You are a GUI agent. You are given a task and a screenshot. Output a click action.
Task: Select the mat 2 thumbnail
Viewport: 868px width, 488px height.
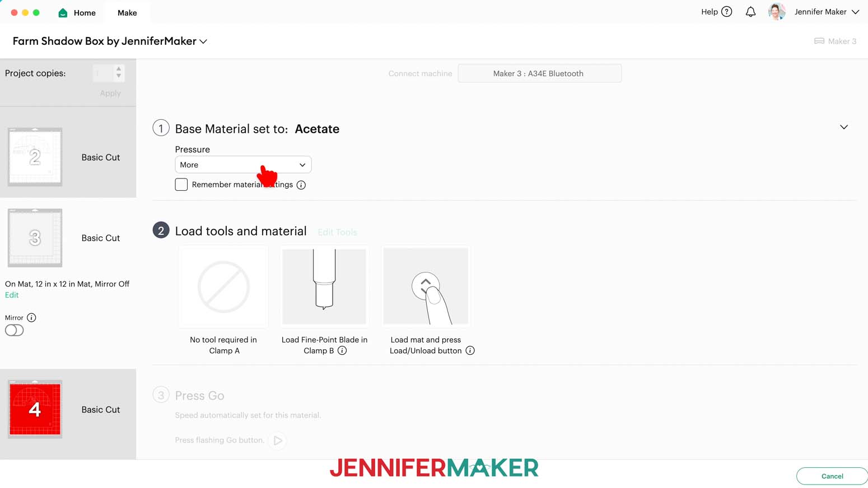tap(35, 157)
